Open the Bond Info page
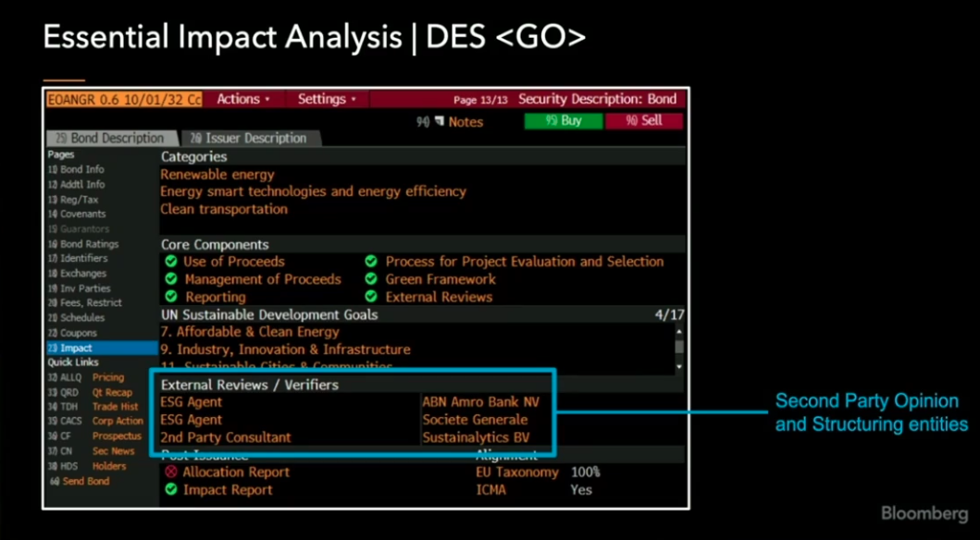Screen dimensions: 980x540 click(76, 169)
